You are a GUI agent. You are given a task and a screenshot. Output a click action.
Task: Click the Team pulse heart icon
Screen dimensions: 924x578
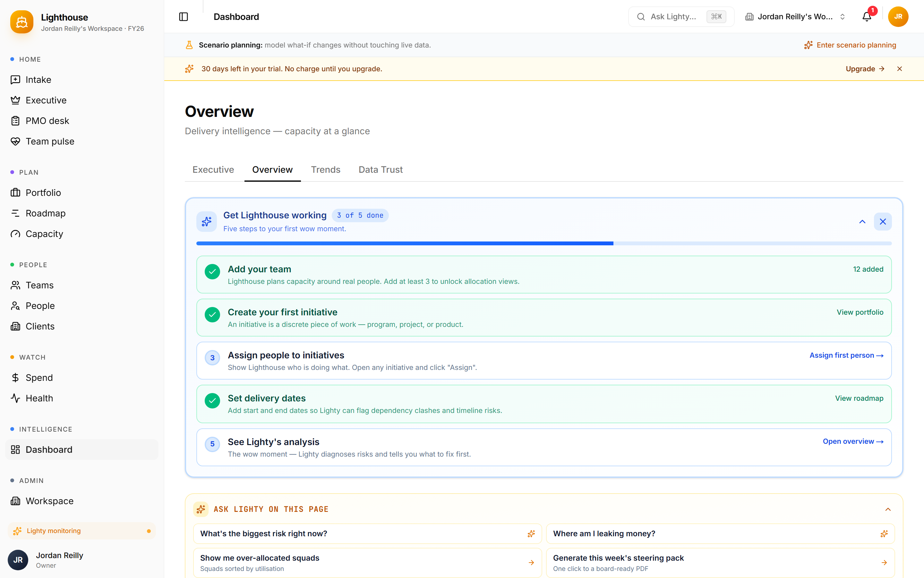15,141
